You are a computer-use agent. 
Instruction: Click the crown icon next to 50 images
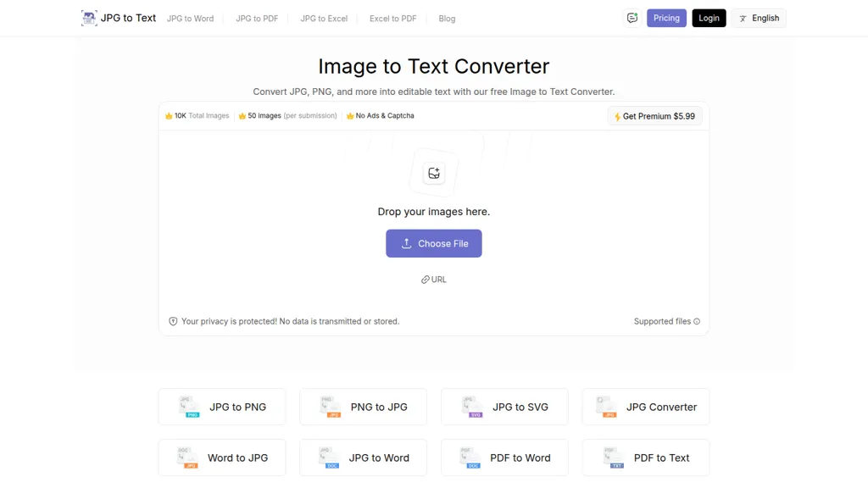tap(242, 116)
